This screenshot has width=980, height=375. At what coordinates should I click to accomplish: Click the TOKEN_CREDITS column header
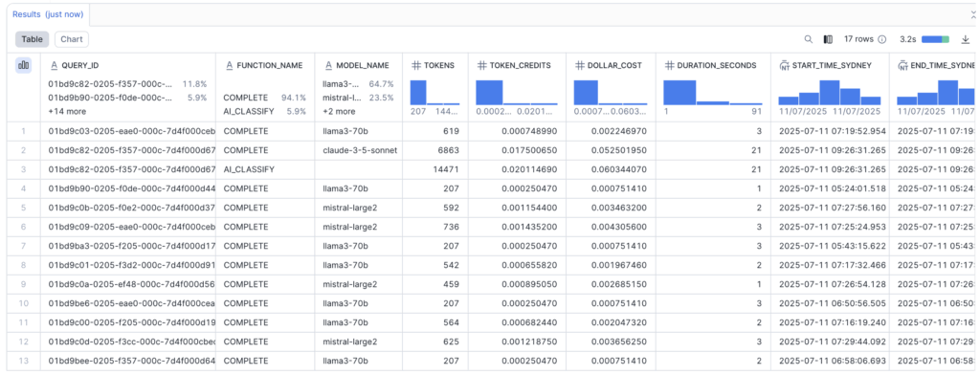coord(515,65)
